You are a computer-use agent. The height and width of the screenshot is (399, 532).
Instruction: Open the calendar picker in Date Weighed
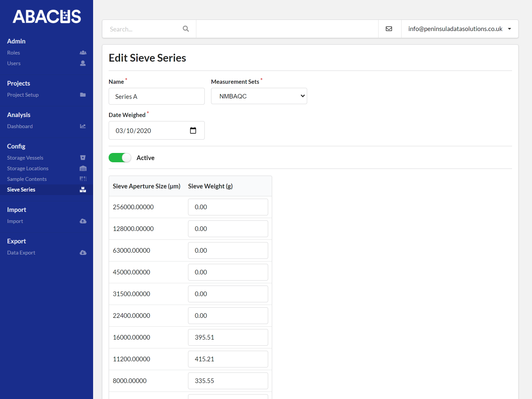point(193,131)
